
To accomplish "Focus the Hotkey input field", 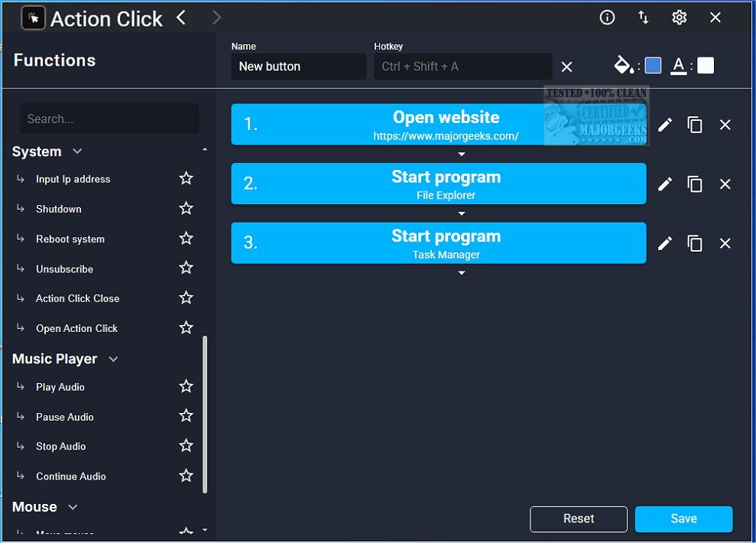I will (x=463, y=67).
